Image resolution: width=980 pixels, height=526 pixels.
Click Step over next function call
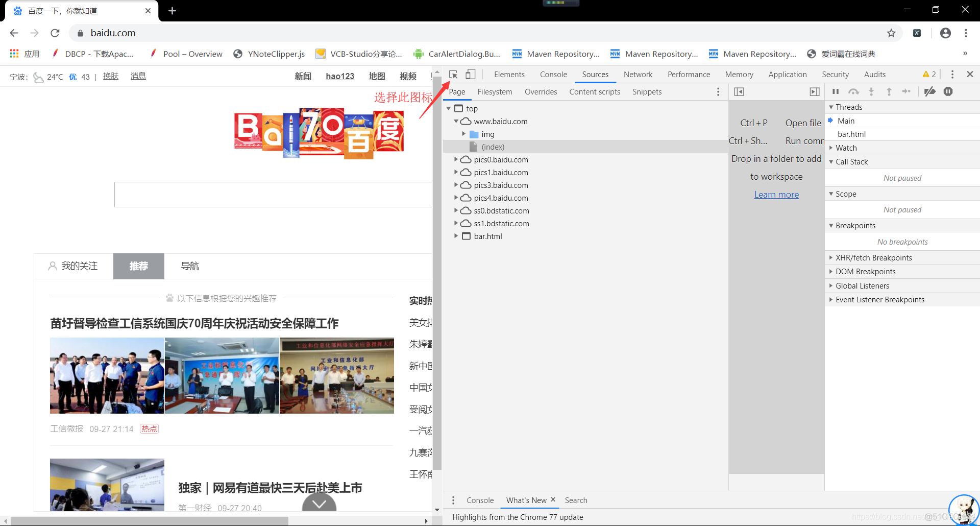[853, 91]
